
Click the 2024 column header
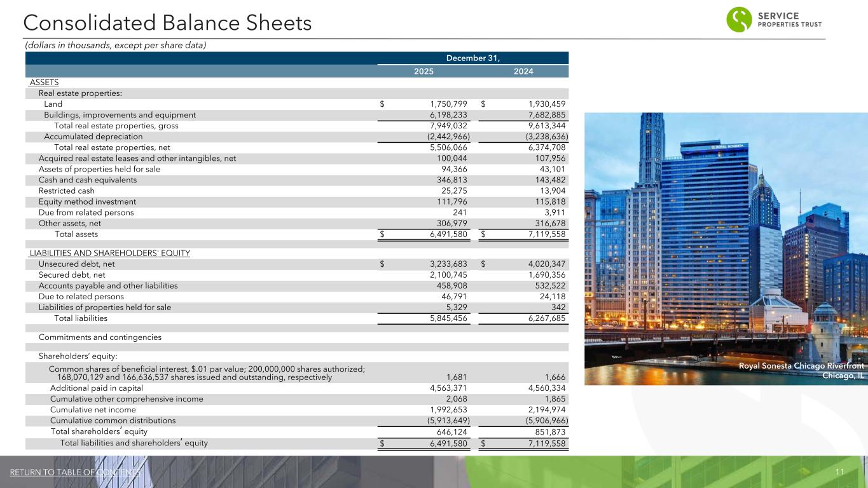click(523, 71)
